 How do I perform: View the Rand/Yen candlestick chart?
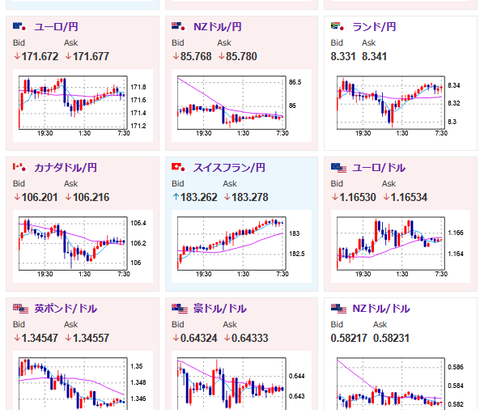[400, 106]
